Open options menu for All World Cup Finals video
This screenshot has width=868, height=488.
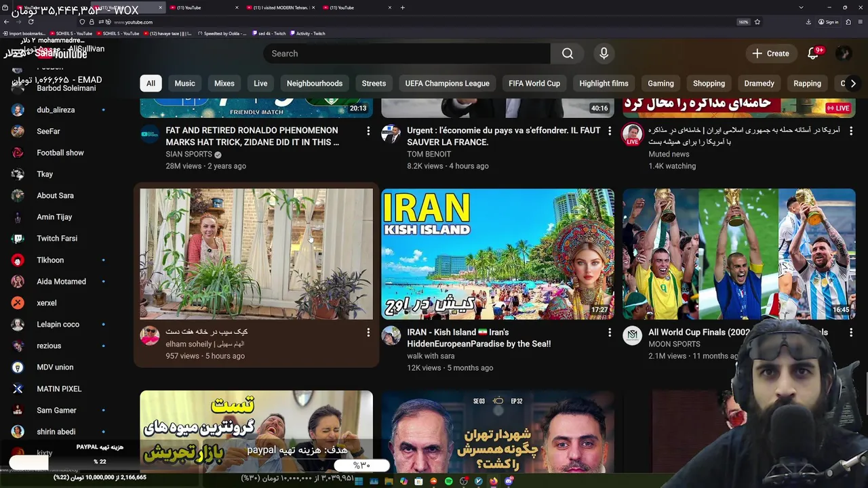(x=850, y=332)
